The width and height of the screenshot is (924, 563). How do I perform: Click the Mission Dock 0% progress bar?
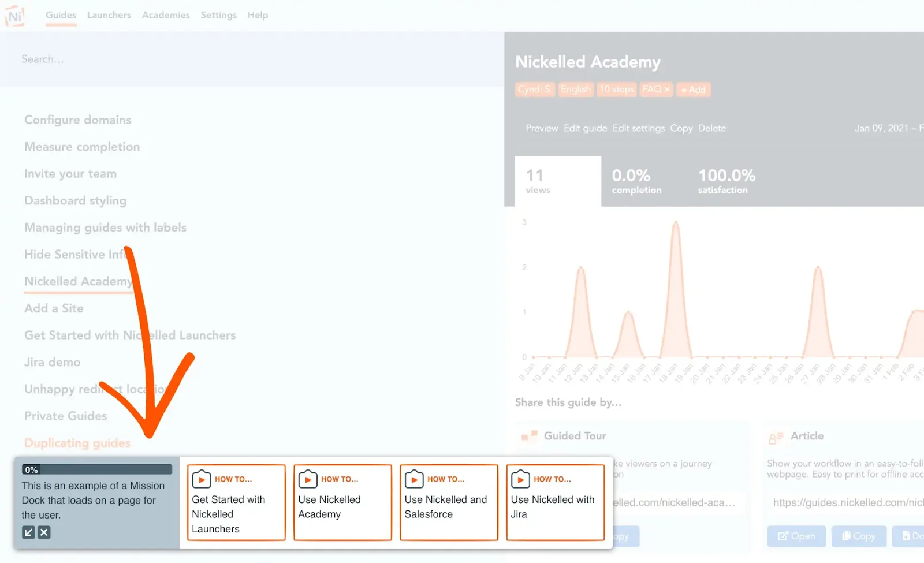pos(97,469)
